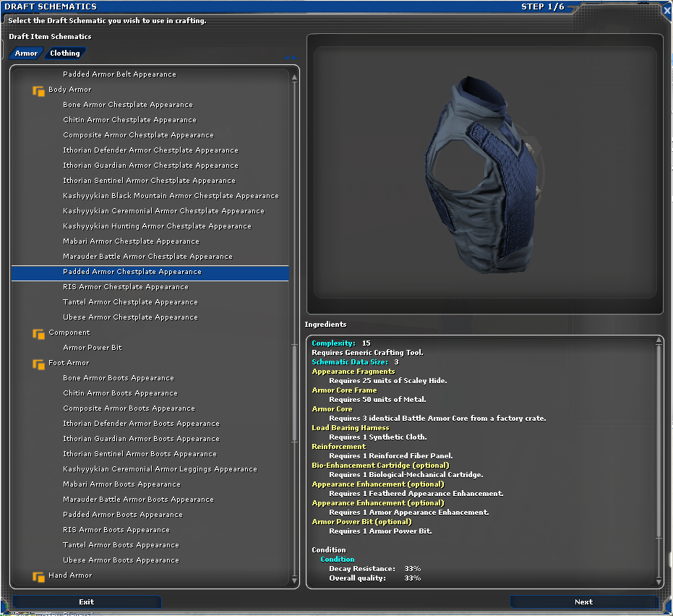Select Padded Armor Boots Appearance

click(x=123, y=515)
